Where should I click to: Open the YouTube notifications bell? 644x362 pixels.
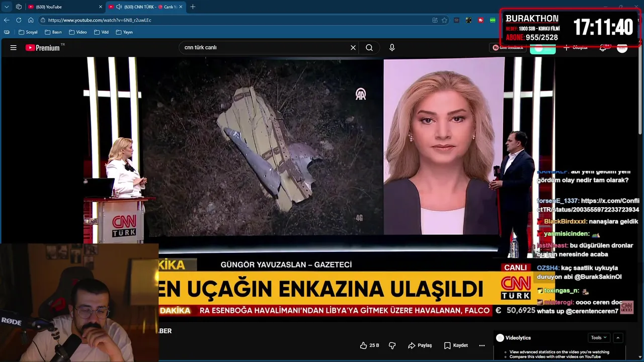click(603, 48)
